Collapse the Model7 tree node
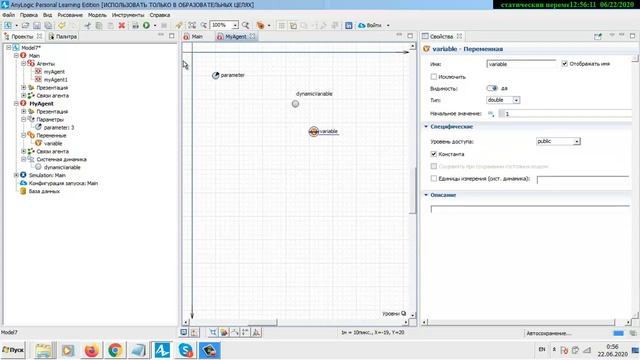 click(8, 48)
